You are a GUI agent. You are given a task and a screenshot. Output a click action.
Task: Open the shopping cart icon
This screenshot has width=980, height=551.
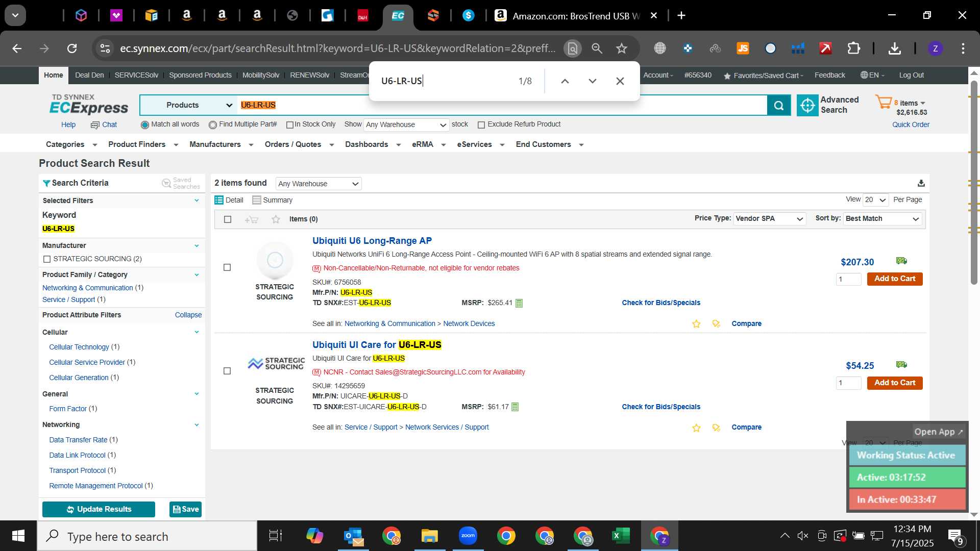(884, 102)
